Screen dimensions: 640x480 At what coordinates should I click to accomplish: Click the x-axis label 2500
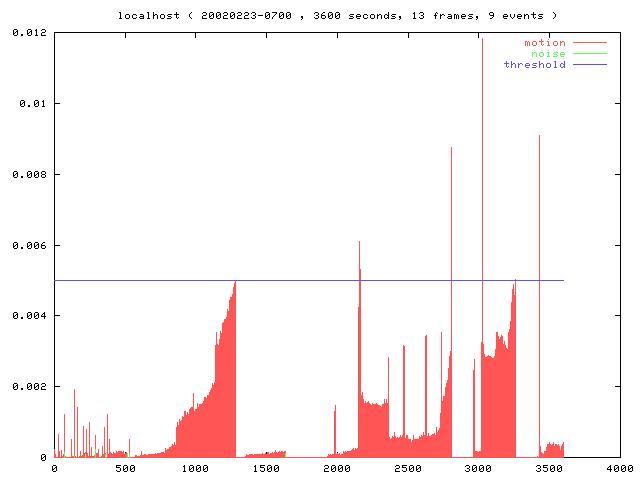click(x=407, y=468)
